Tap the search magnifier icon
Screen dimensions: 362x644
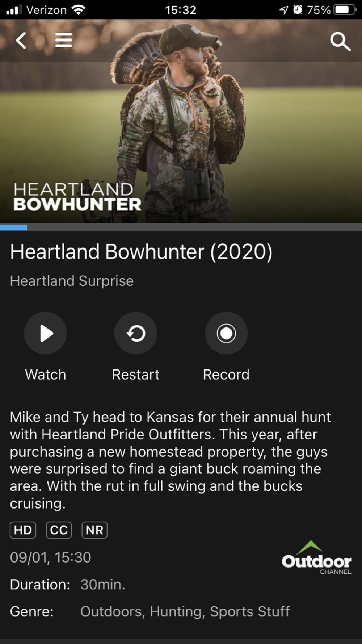tap(340, 41)
